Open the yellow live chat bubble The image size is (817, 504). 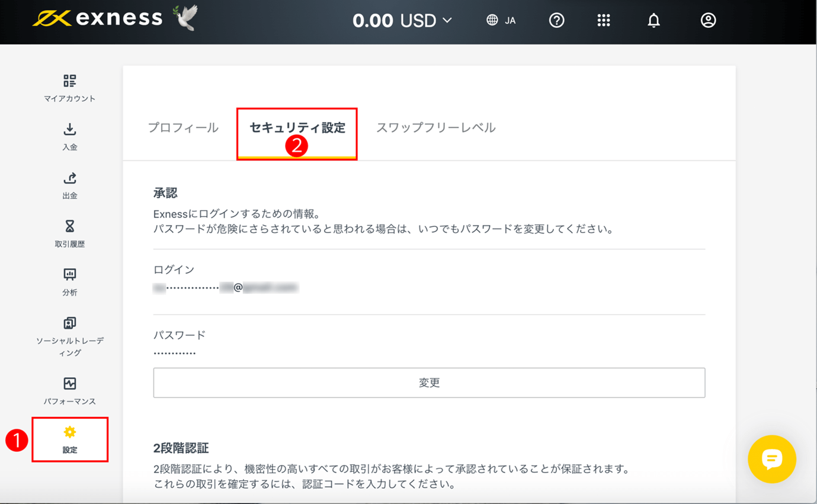click(771, 459)
